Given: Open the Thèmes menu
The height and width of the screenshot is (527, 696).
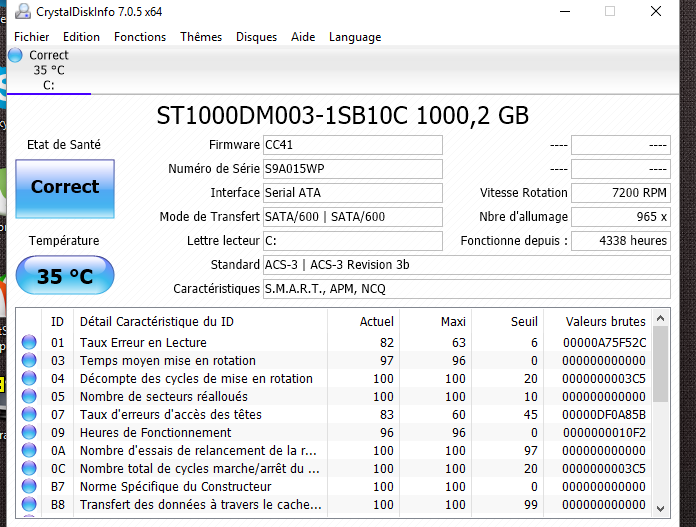Looking at the screenshot, I should coord(201,37).
